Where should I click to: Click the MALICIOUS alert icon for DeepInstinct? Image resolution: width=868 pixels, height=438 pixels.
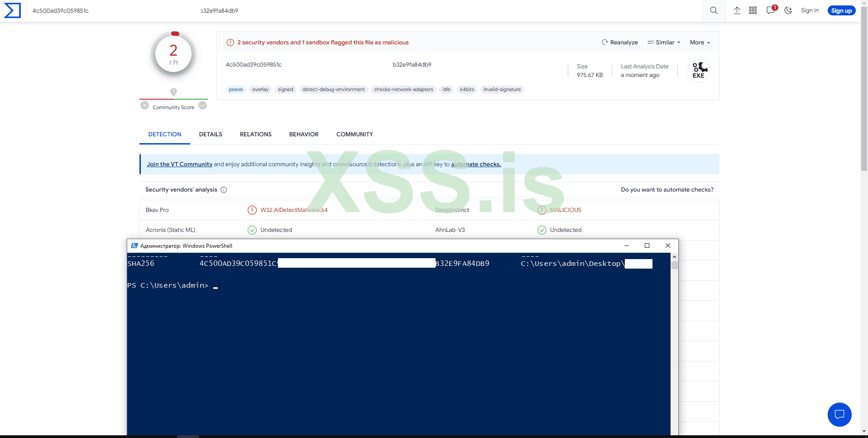click(542, 210)
